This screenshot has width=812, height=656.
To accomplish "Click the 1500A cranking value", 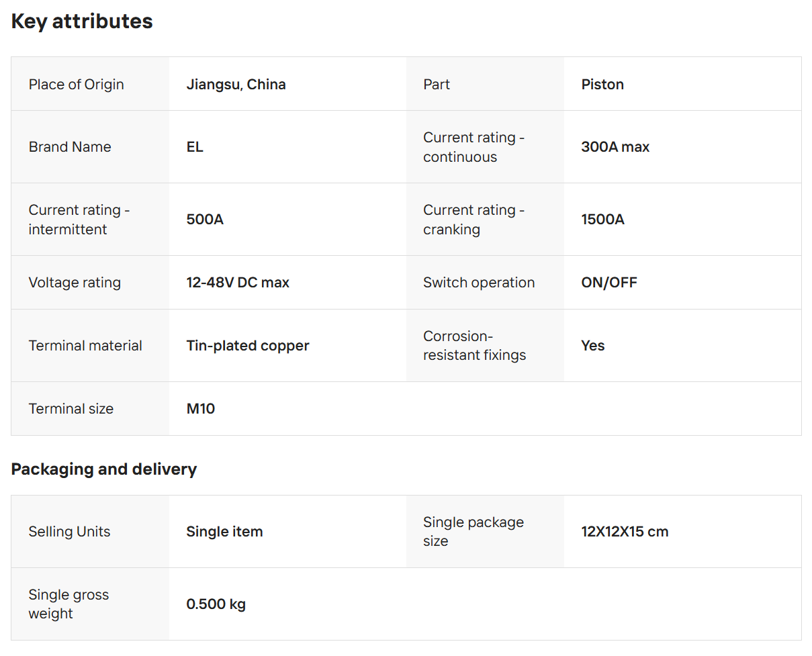I will (x=602, y=220).
